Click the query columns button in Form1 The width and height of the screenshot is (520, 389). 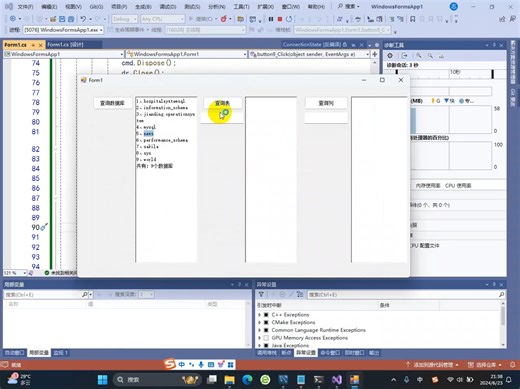[326, 103]
